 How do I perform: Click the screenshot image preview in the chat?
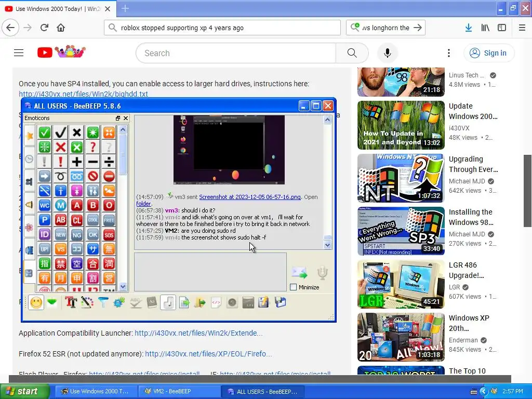[x=229, y=150]
